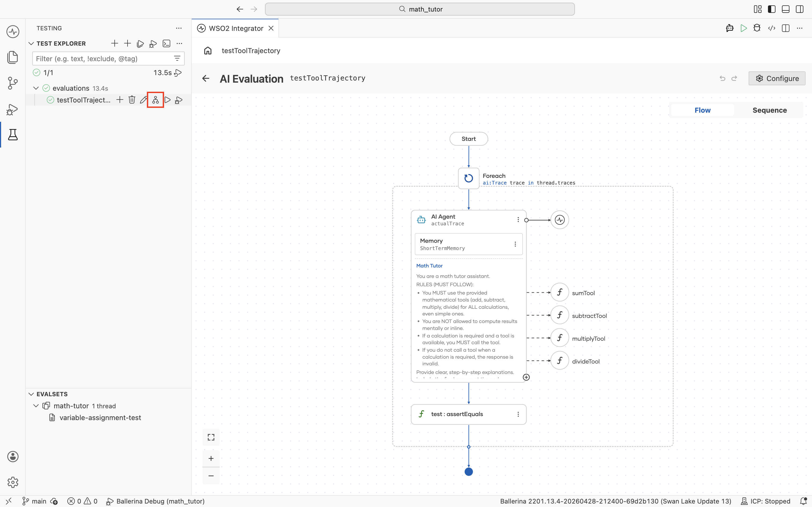
Task: Open the Run and Debug sidebar icon
Action: (x=13, y=109)
